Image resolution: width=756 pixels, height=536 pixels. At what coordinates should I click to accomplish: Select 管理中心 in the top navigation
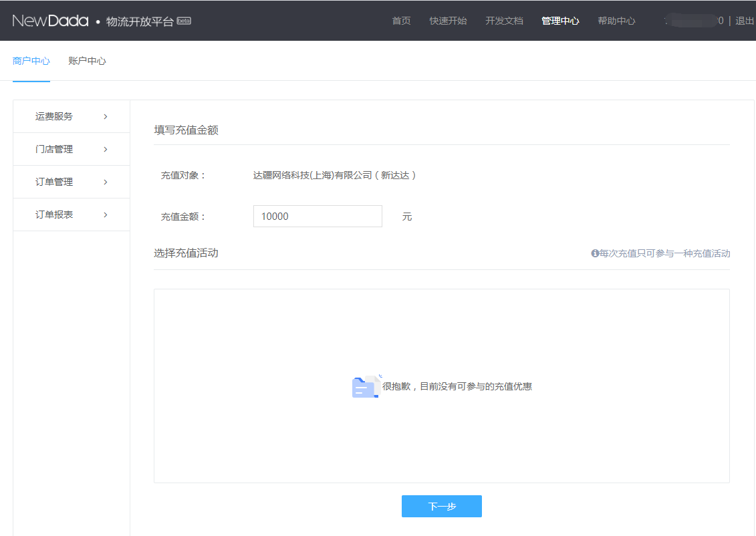click(560, 21)
